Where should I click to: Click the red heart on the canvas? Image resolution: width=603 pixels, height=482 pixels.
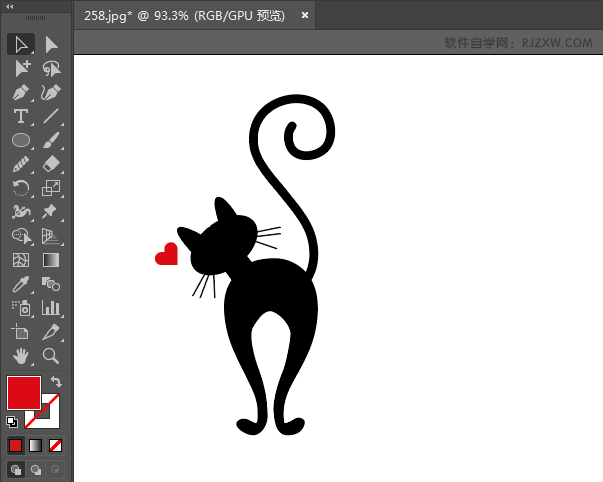[x=167, y=256]
